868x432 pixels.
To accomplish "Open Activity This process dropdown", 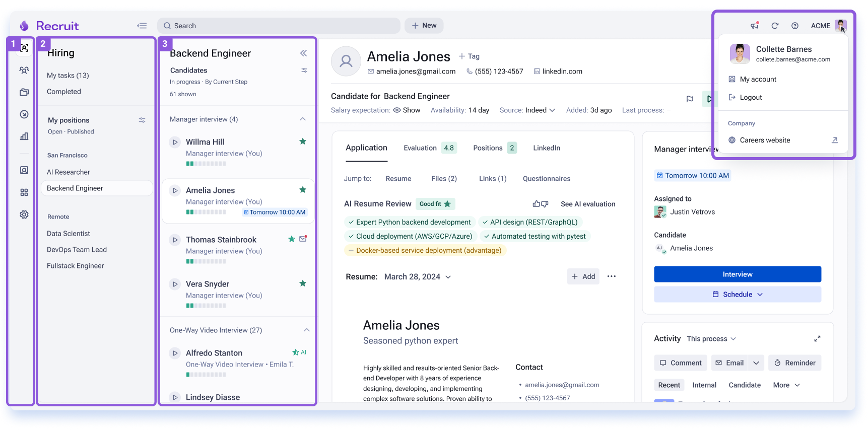I will pyautogui.click(x=711, y=339).
